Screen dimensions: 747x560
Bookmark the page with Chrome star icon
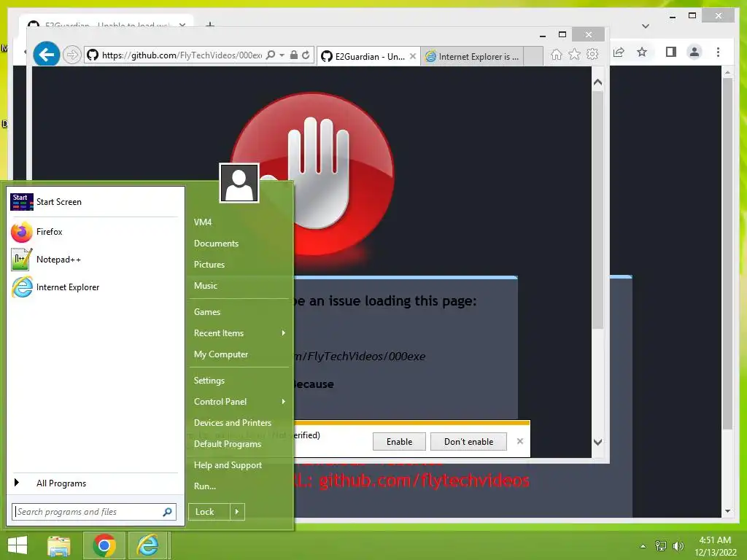642,52
